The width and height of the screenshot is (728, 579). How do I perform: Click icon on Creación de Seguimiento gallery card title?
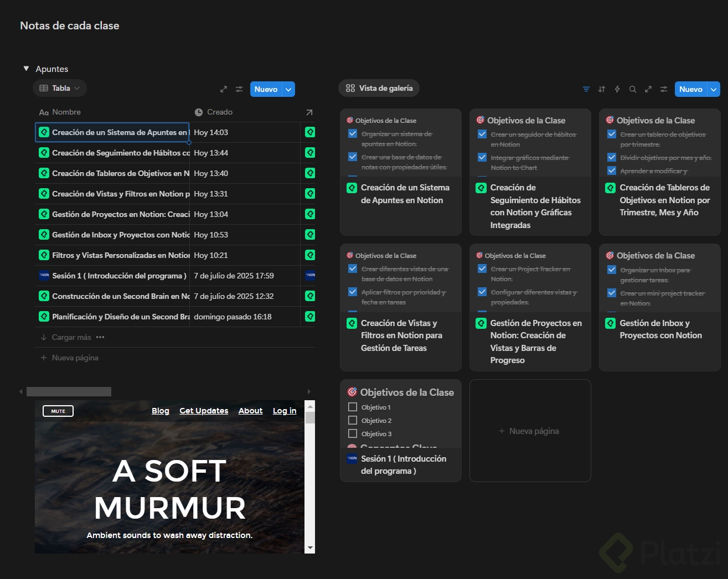(x=481, y=188)
